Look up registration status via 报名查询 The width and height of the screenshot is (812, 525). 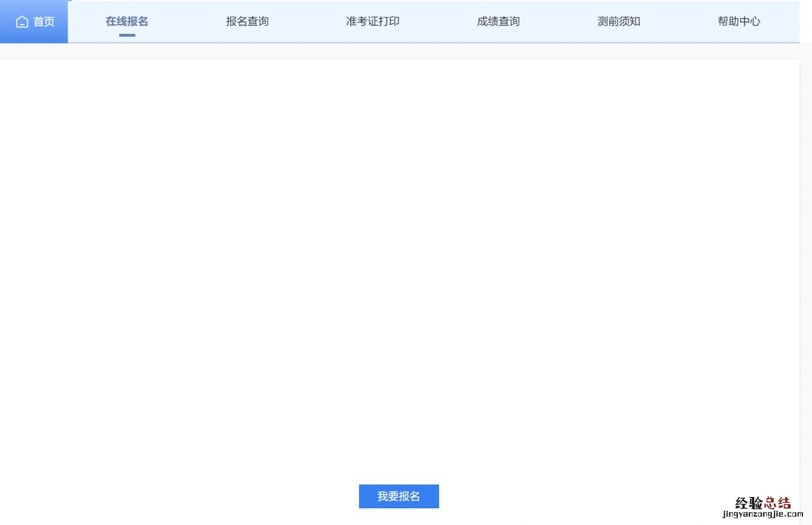tap(247, 21)
